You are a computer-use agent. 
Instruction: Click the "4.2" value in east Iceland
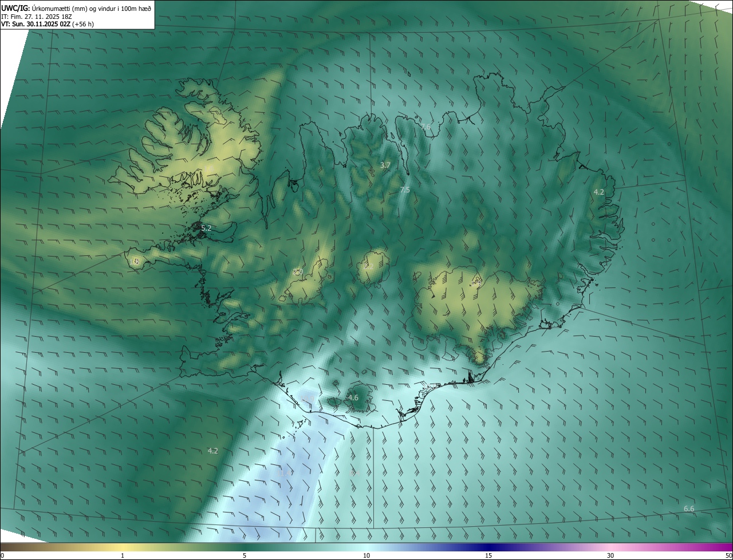[x=598, y=192]
